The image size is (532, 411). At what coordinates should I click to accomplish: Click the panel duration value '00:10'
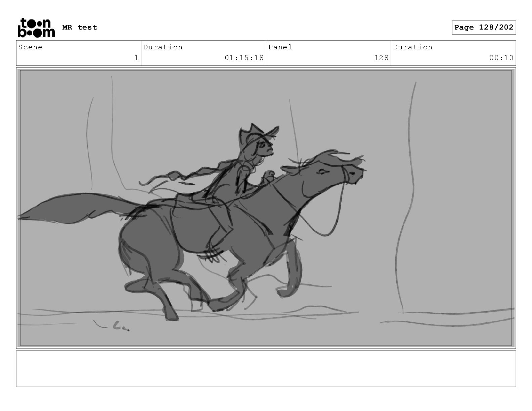point(501,58)
